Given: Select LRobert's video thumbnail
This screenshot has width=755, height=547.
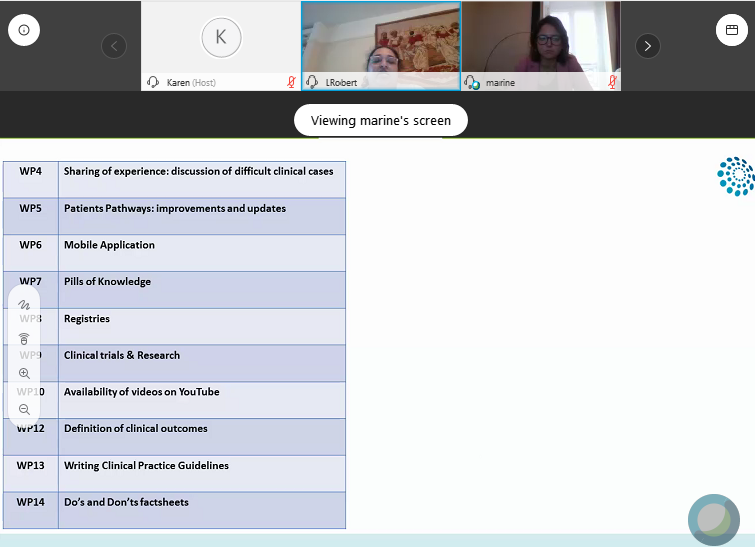Looking at the screenshot, I should click(381, 46).
